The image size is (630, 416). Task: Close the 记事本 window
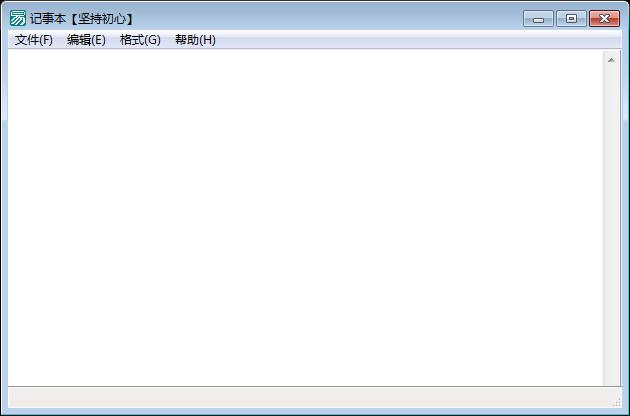[604, 19]
